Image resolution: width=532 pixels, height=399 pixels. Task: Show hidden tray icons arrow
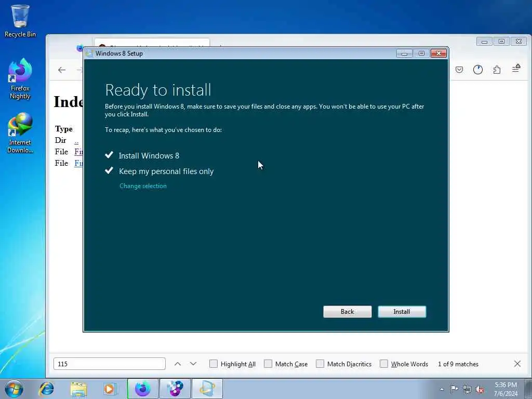tap(442, 389)
